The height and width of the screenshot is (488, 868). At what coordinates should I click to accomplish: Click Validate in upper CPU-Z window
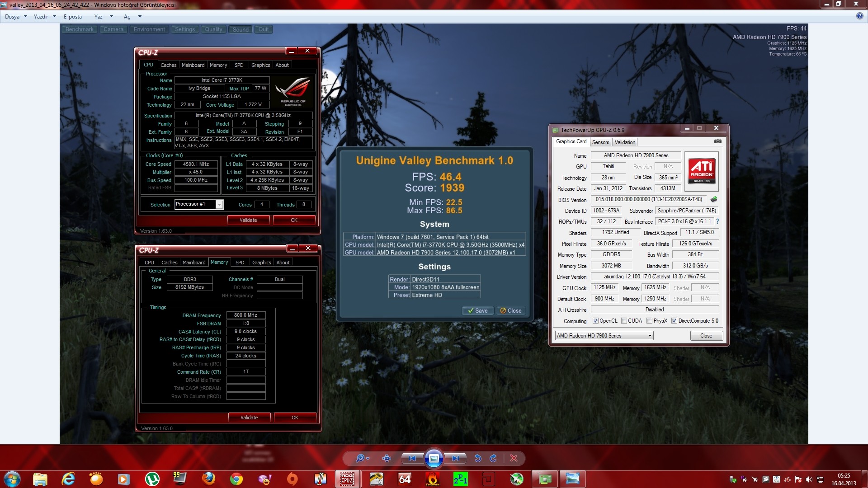click(x=248, y=220)
